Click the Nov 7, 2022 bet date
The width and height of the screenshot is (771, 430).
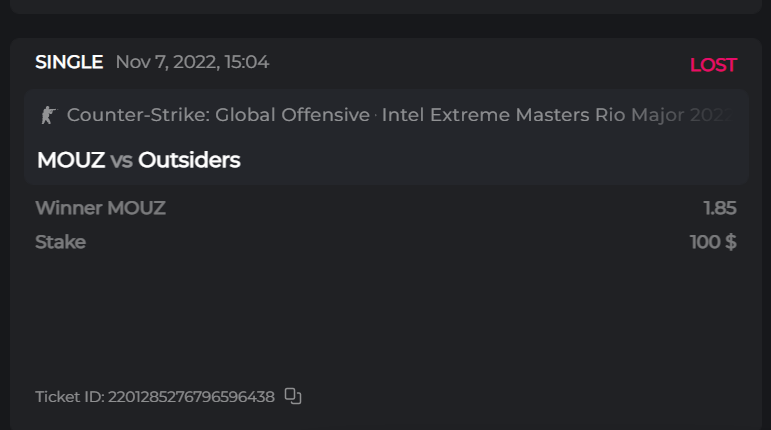166,62
